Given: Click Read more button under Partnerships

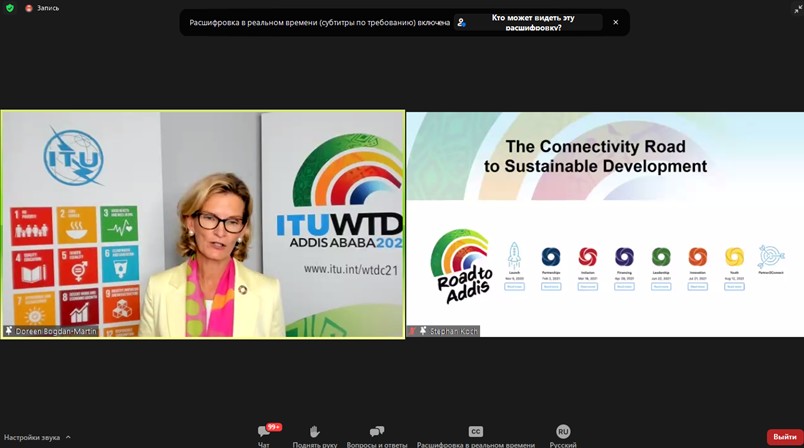Looking at the screenshot, I should coord(551,287).
